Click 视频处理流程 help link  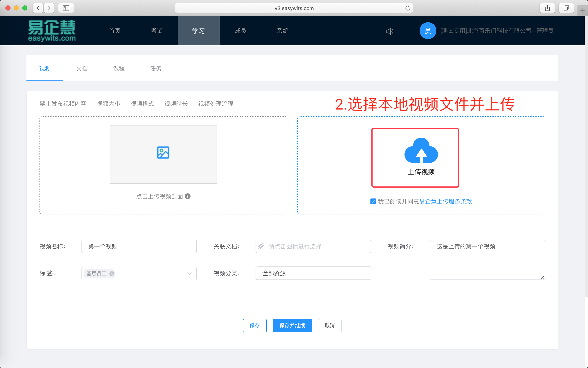coord(216,104)
